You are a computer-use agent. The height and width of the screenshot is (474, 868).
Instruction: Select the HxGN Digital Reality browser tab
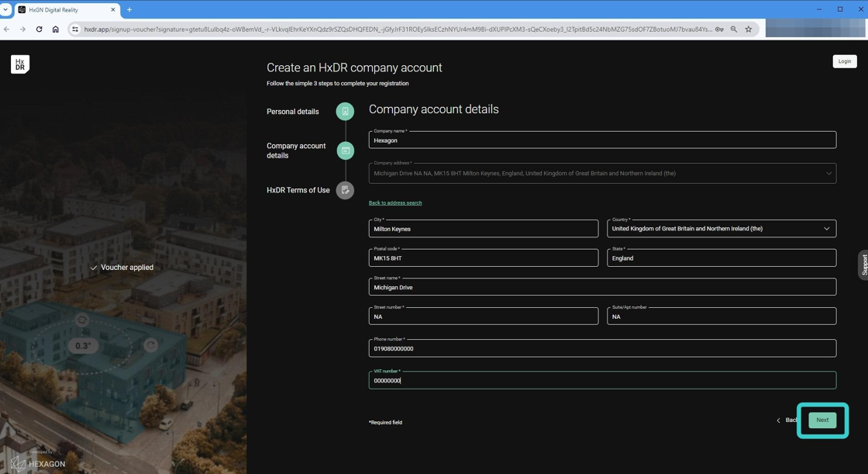(x=67, y=9)
